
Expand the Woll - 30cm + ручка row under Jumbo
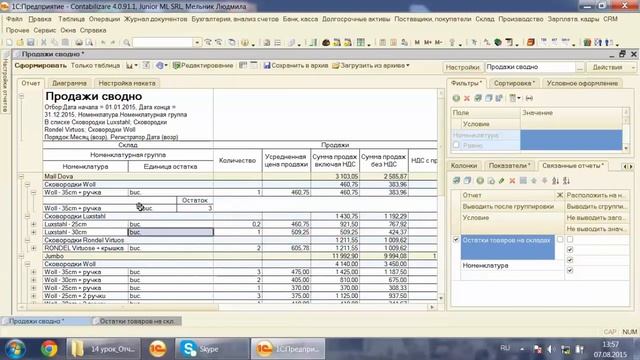pyautogui.click(x=33, y=280)
